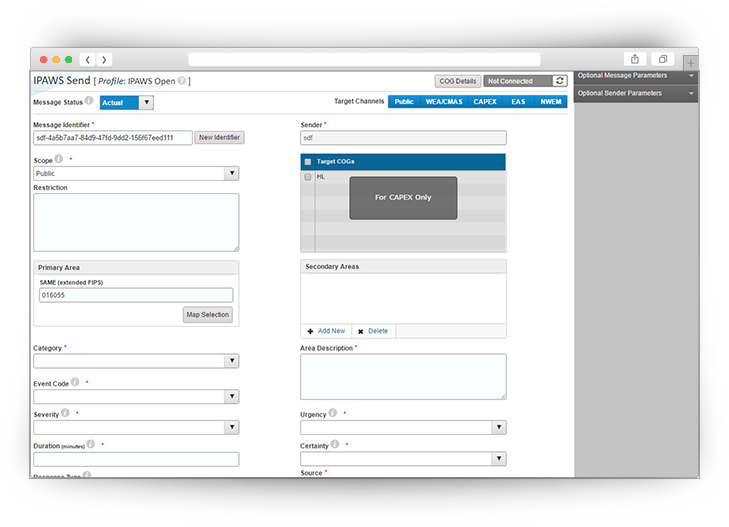Add a new browser tab
Viewport: 729px width, 527px height.
point(690,63)
